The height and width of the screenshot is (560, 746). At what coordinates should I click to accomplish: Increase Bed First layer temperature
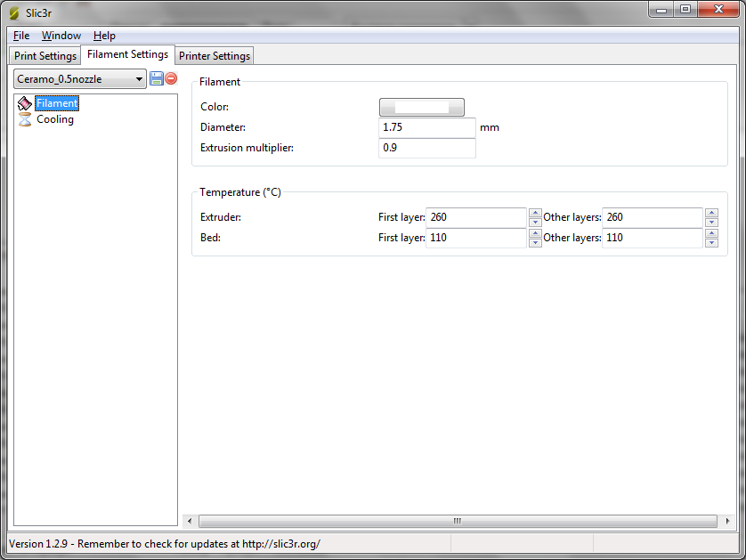pyautogui.click(x=535, y=233)
